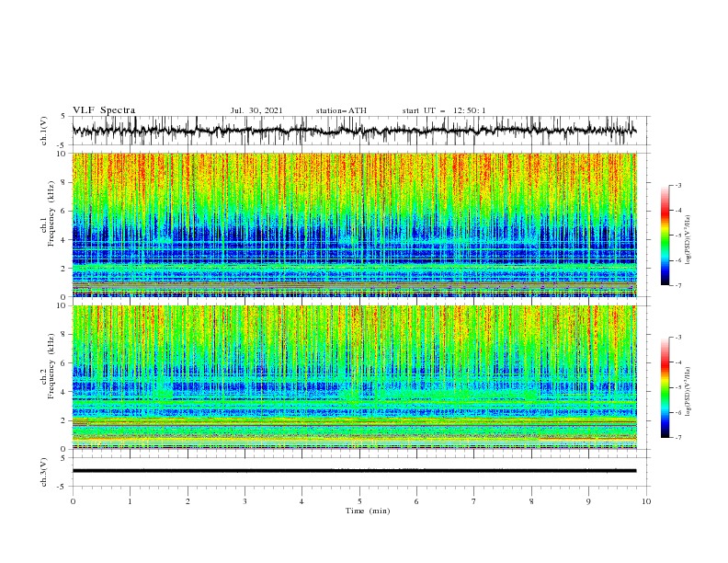Click time axis tick label '10'
The image size is (728, 563).
pos(646,501)
